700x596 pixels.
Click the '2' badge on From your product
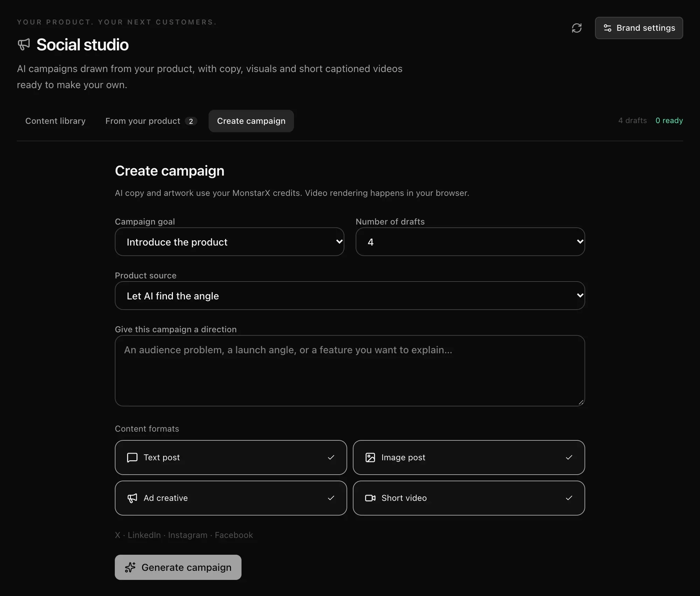point(191,121)
